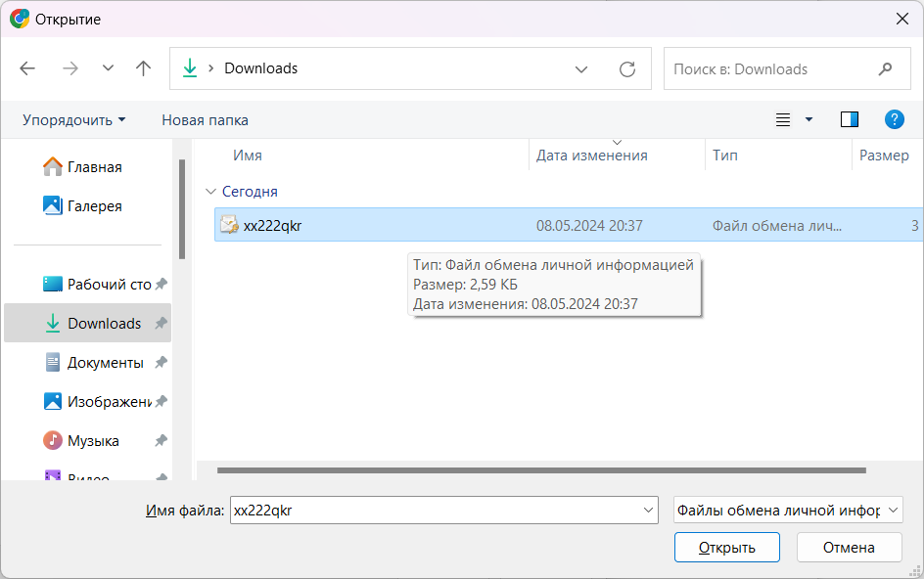Image resolution: width=924 pixels, height=579 pixels.
Task: Click the Открыть button
Action: click(727, 547)
